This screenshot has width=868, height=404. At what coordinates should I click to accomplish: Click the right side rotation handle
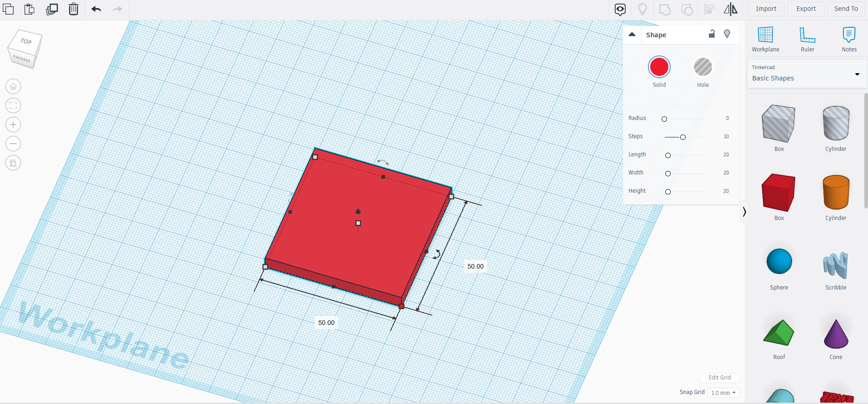pos(437,254)
